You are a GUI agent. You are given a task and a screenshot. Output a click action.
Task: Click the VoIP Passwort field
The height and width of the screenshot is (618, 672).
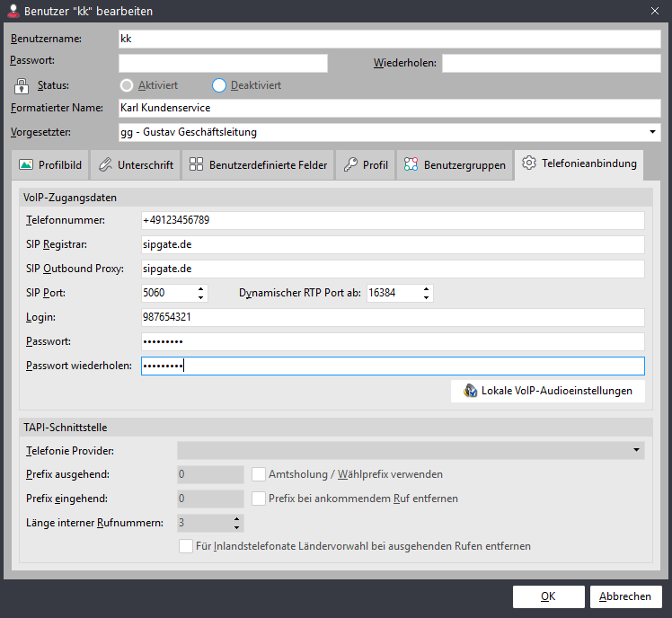click(393, 341)
